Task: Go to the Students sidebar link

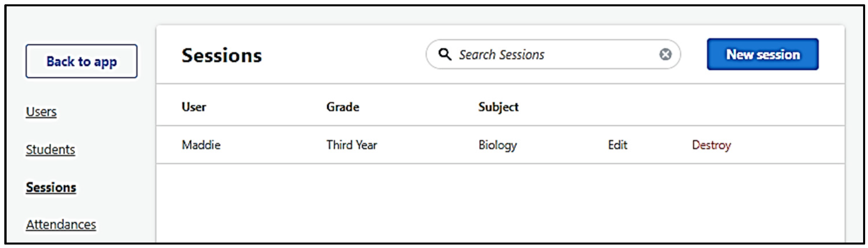Action: pos(51,149)
